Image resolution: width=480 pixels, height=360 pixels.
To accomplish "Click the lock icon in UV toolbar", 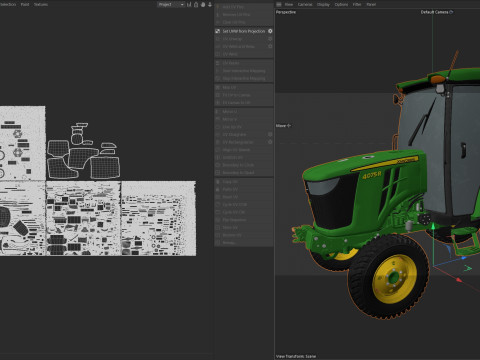I will point(196,4).
